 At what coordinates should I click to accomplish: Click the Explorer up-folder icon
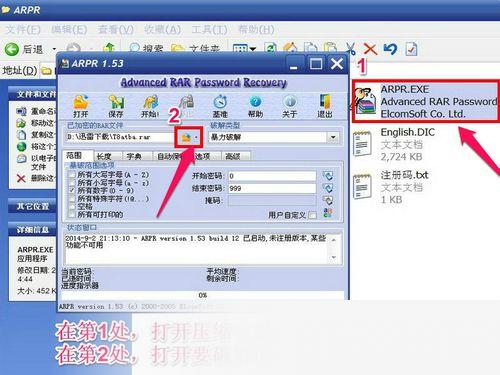click(x=109, y=49)
